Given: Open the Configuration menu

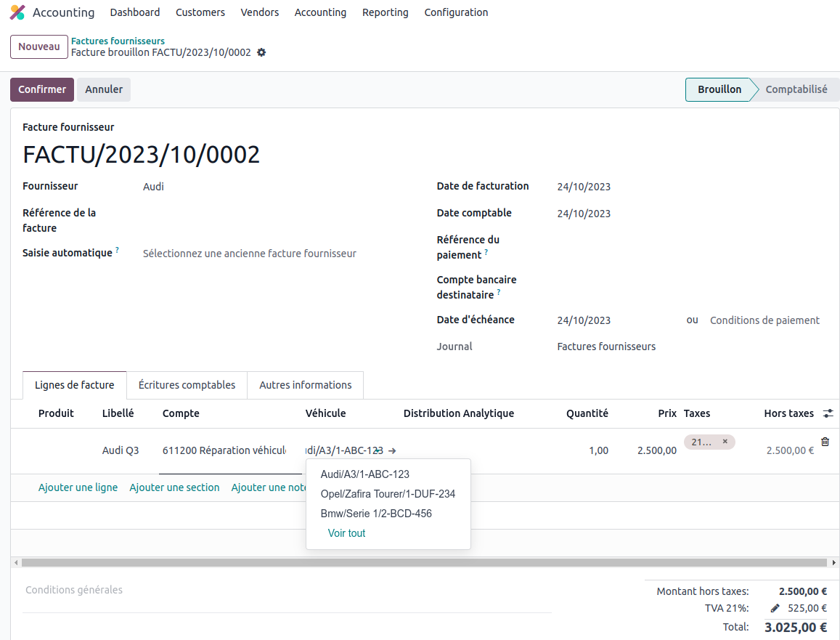Looking at the screenshot, I should (x=457, y=12).
